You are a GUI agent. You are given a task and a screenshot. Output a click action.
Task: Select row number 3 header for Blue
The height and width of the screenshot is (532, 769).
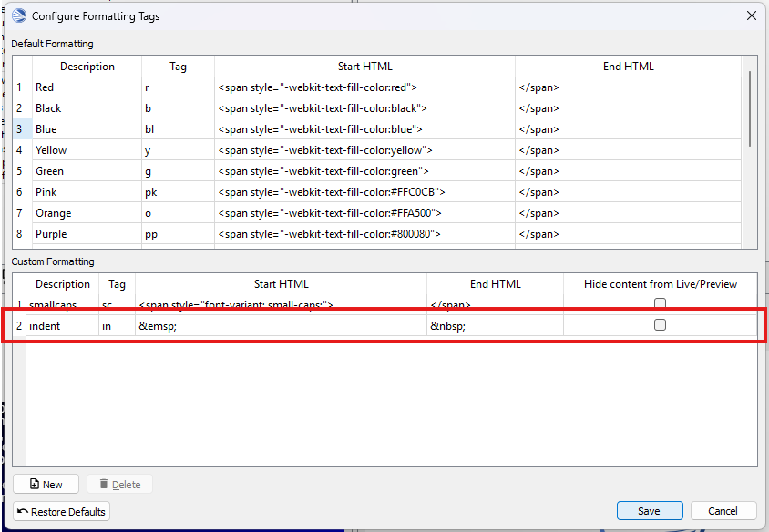19,129
